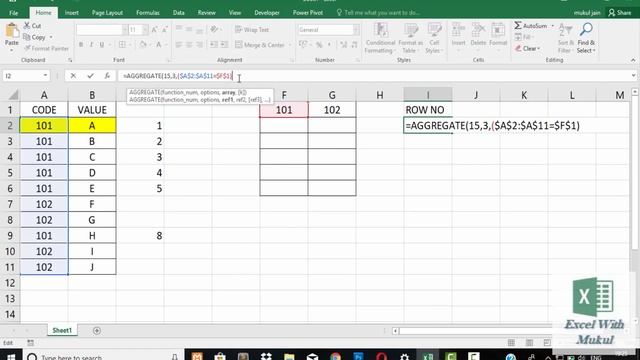Click Merge & Center icon
Viewport: 640px width, 360px height.
click(239, 44)
